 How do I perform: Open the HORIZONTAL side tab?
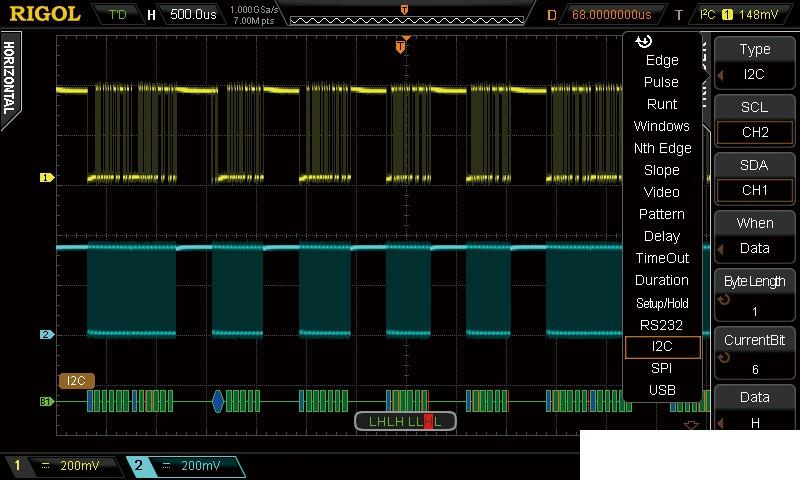[10, 80]
